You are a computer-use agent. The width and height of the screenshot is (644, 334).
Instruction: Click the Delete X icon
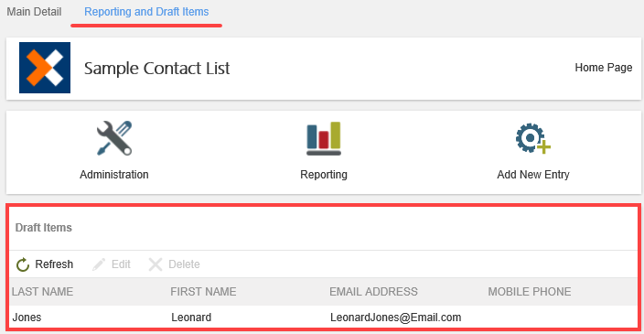tap(156, 264)
